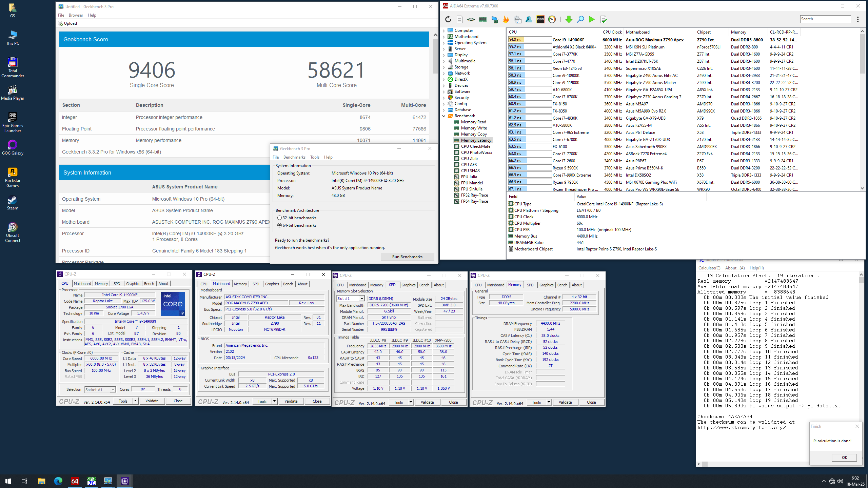
Task: Open AIDA64 results checkmark document icon
Action: pos(604,19)
